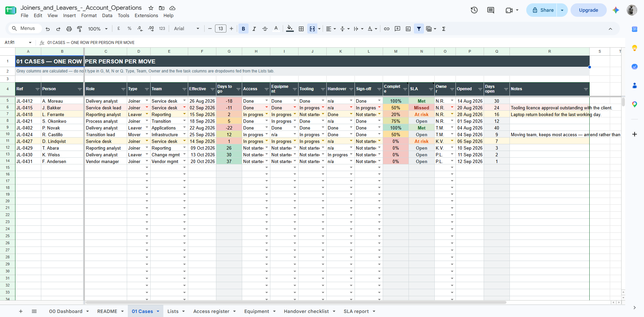Open the comments panel icon

[491, 10]
